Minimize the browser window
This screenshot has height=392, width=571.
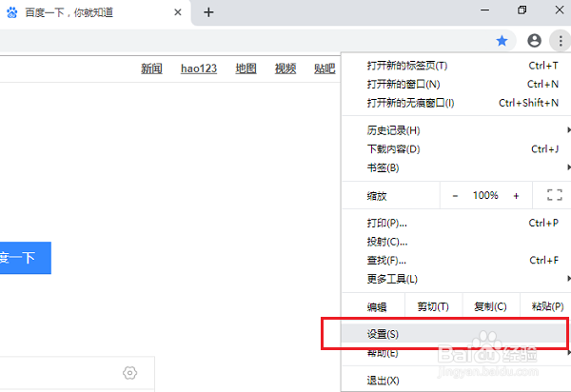click(484, 10)
